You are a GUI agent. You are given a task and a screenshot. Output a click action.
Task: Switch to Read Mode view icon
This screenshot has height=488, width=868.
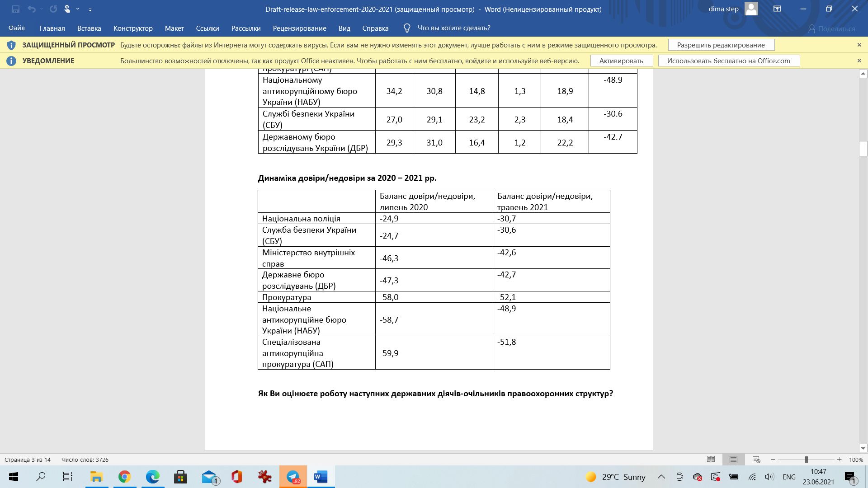pyautogui.click(x=711, y=460)
